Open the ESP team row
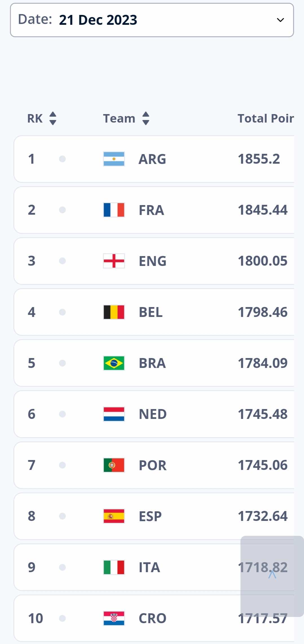This screenshot has width=304, height=644. (154, 516)
